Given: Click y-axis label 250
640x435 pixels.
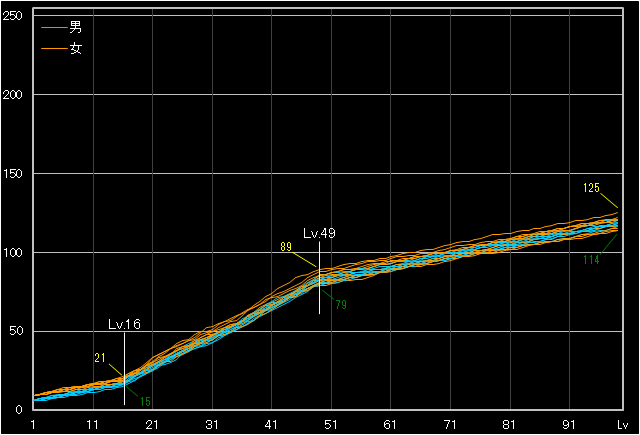Looking at the screenshot, I should click(12, 16).
